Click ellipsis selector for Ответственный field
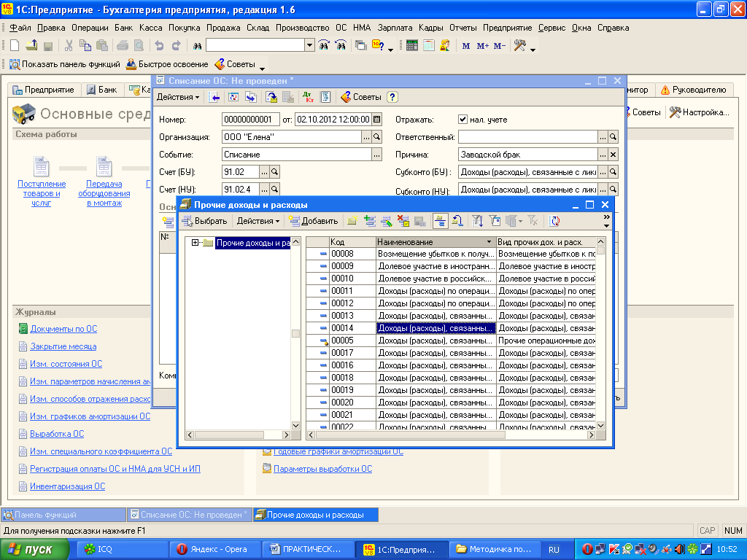The image size is (747, 560). [603, 137]
